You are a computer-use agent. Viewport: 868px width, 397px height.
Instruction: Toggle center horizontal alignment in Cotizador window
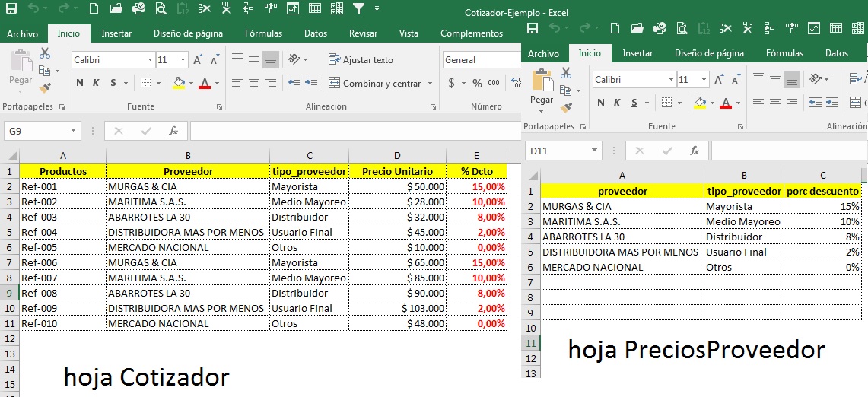point(254,83)
